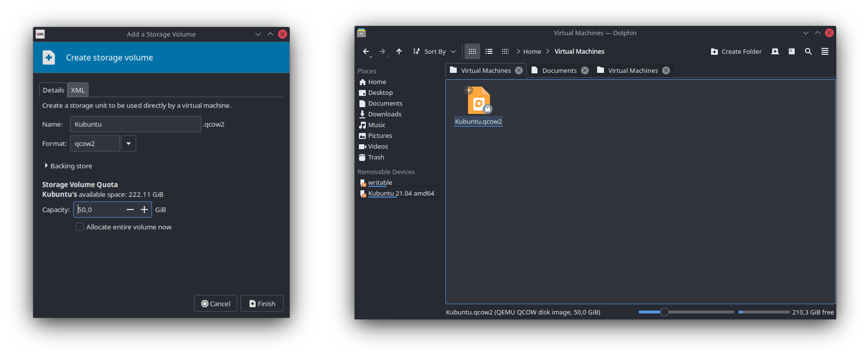Click the create storage volume header icon

click(49, 58)
